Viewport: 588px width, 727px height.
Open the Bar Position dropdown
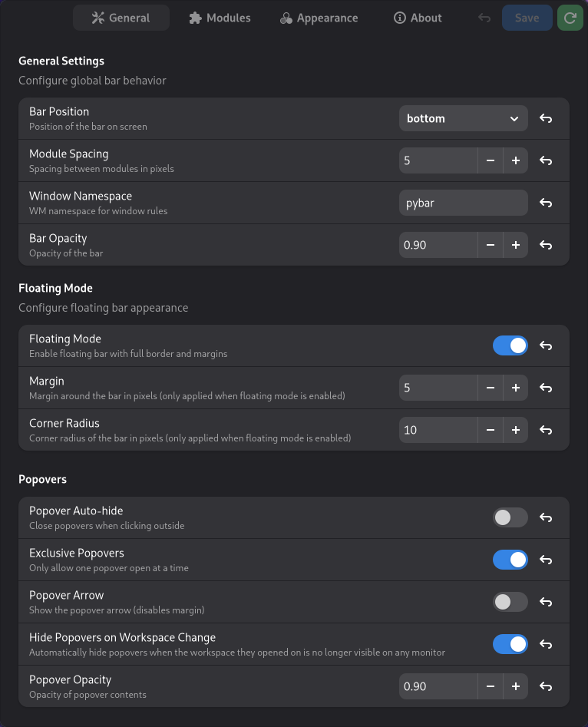click(463, 118)
